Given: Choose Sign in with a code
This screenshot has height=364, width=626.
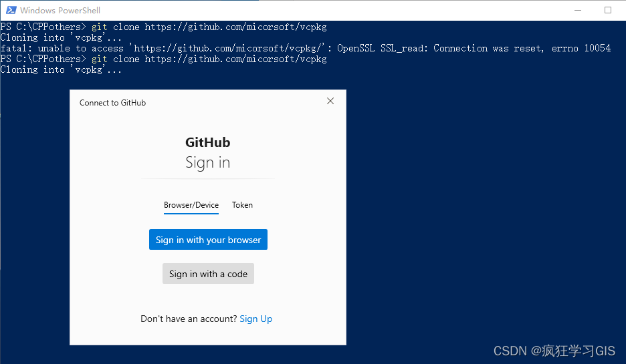Looking at the screenshot, I should pyautogui.click(x=208, y=274).
